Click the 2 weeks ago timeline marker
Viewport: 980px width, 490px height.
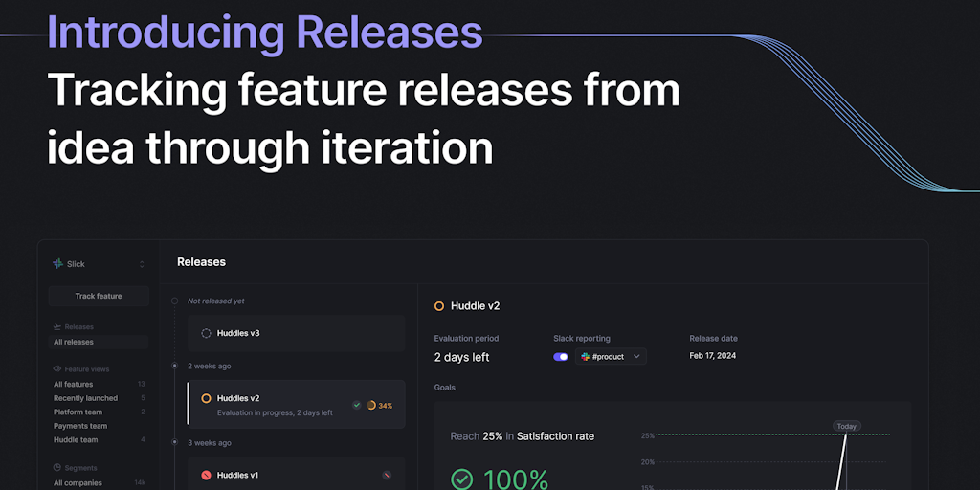[175, 366]
